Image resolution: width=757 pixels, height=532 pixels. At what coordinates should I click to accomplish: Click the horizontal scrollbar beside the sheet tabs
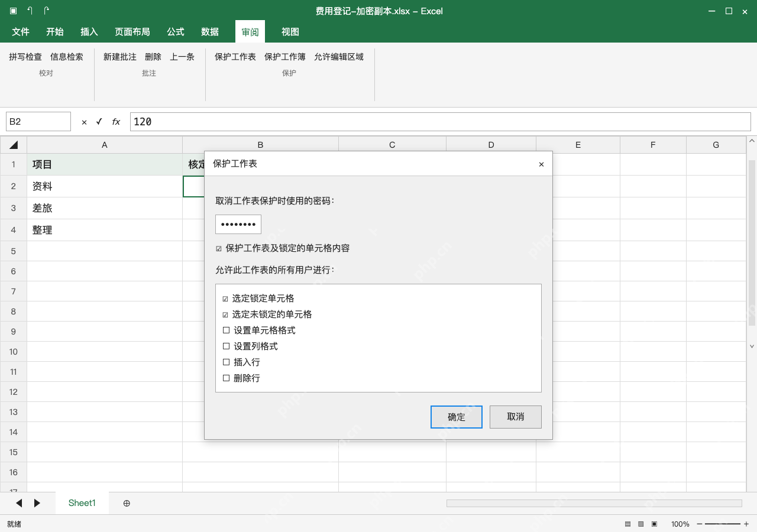coord(594,503)
